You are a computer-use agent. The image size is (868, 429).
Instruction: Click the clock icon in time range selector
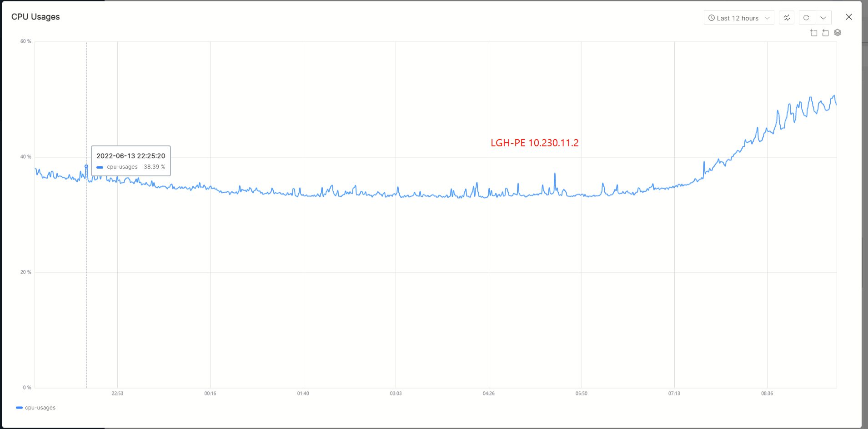pos(712,18)
